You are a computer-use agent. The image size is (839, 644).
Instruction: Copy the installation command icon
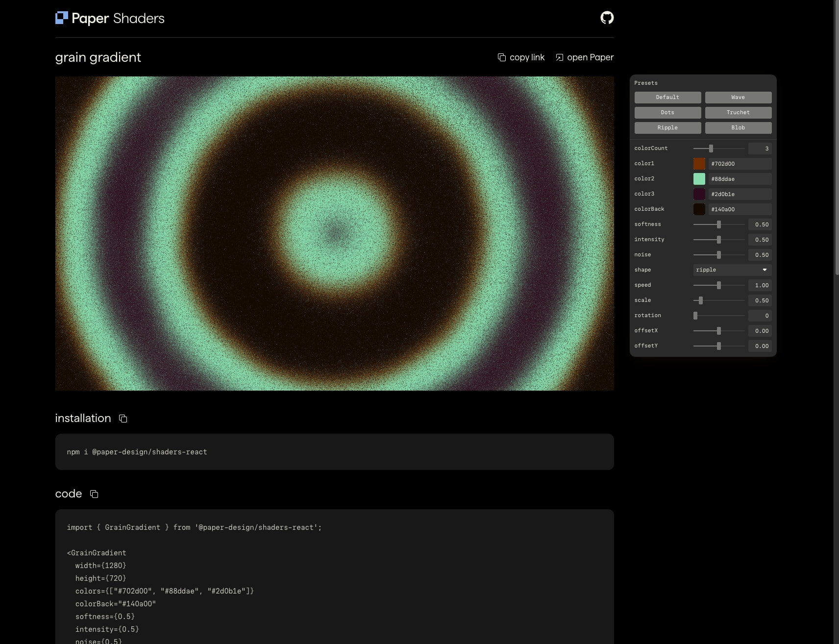pyautogui.click(x=123, y=419)
